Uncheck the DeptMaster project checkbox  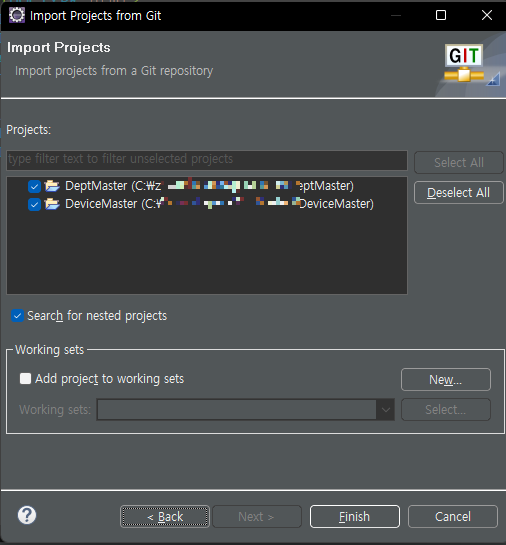[34, 186]
